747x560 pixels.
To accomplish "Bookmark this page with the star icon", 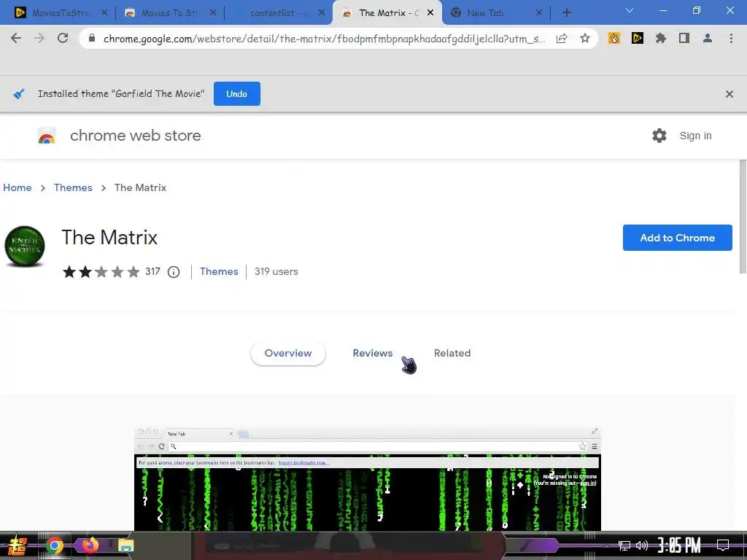I will (x=585, y=38).
